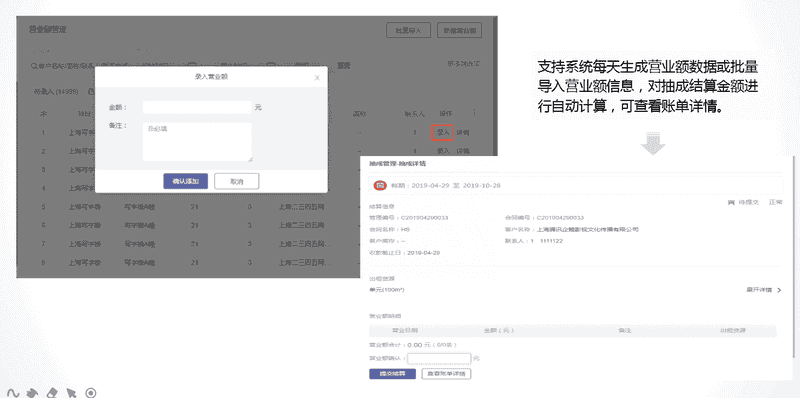Open 查看账单详情 button
The image size is (800, 398).
tap(446, 374)
